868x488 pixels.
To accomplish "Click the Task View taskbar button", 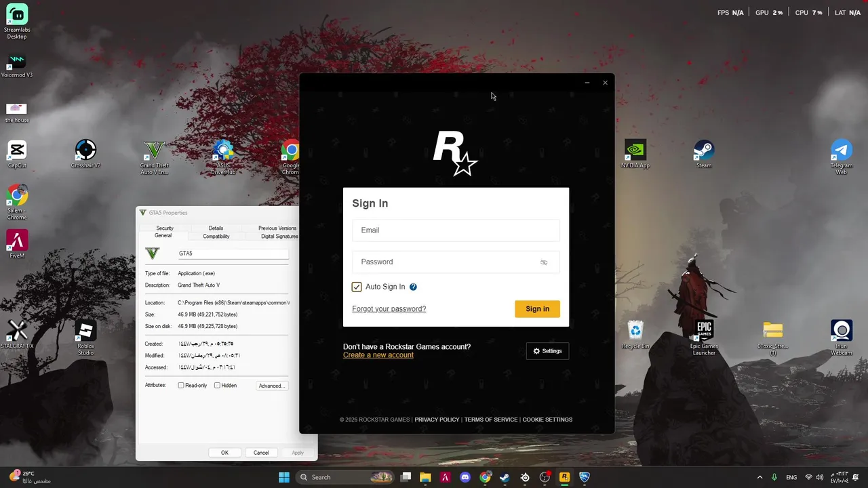I will [x=406, y=477].
